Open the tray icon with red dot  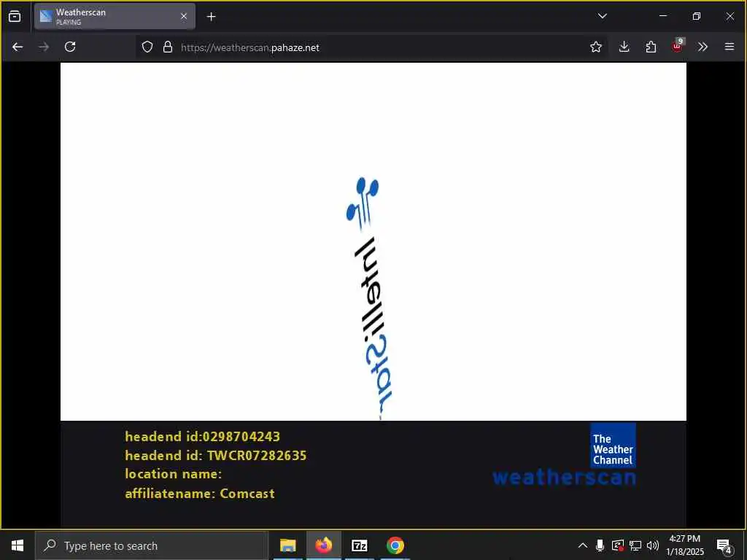618,545
